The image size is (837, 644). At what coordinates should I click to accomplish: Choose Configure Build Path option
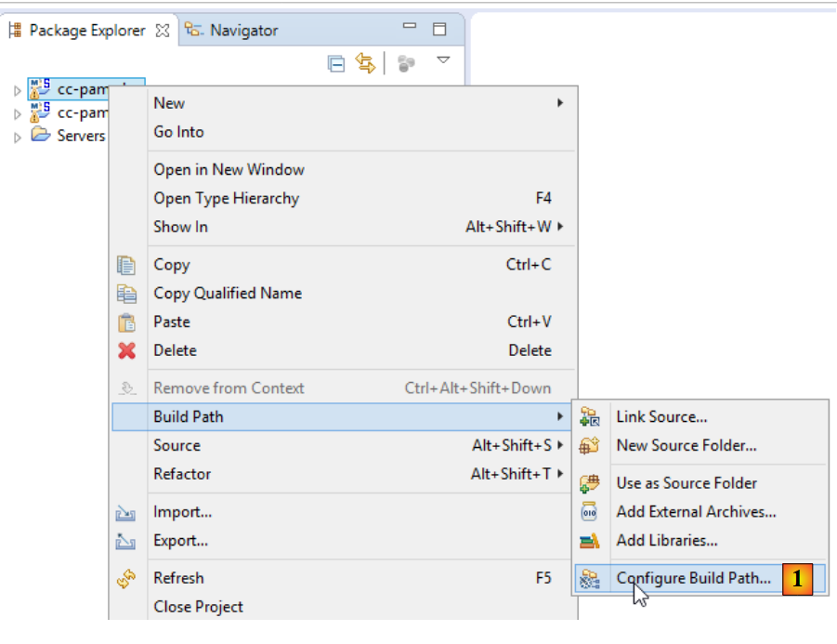coord(693,578)
